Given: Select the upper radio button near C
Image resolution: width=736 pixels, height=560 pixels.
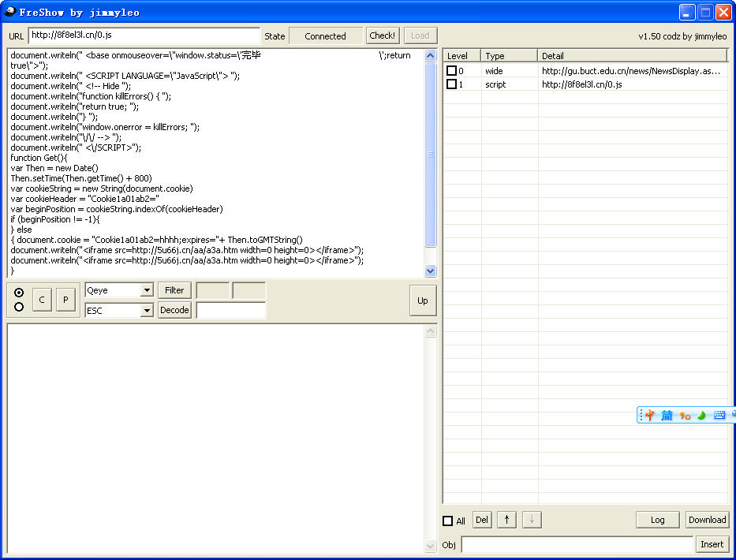Looking at the screenshot, I should 19,293.
